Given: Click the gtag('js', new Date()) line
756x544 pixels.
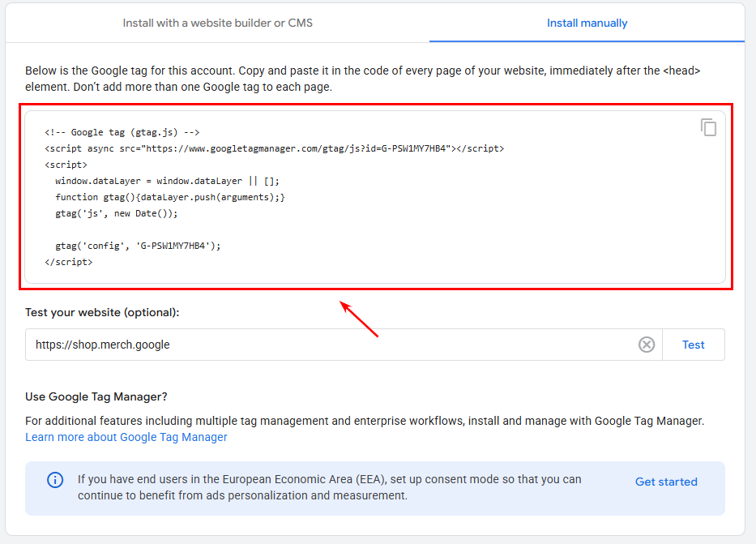Looking at the screenshot, I should point(116,213).
